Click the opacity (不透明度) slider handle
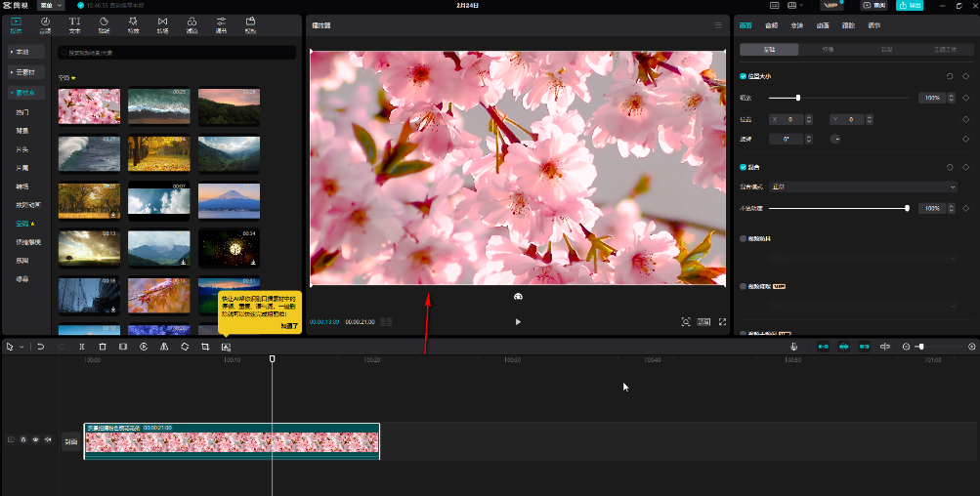Viewport: 980px width, 496px height. click(x=907, y=208)
